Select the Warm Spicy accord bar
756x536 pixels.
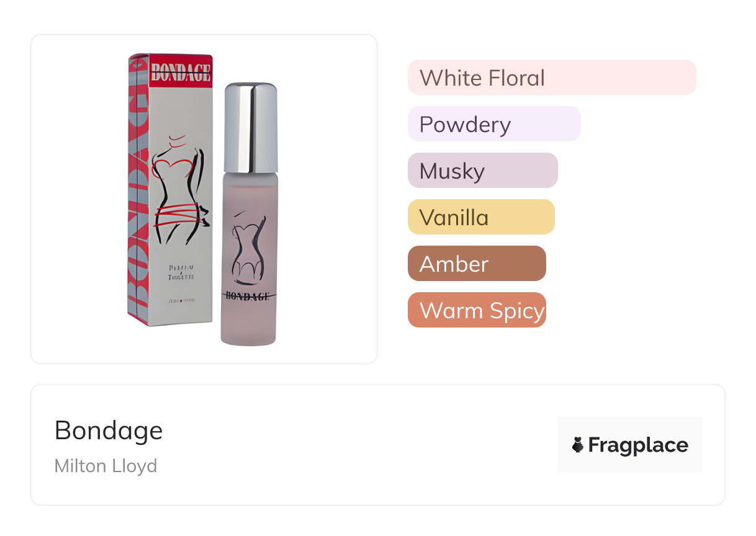tap(477, 310)
